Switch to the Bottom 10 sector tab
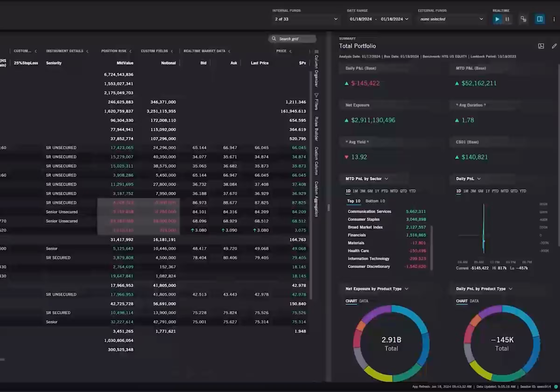This screenshot has width=560, height=392. 375,201
